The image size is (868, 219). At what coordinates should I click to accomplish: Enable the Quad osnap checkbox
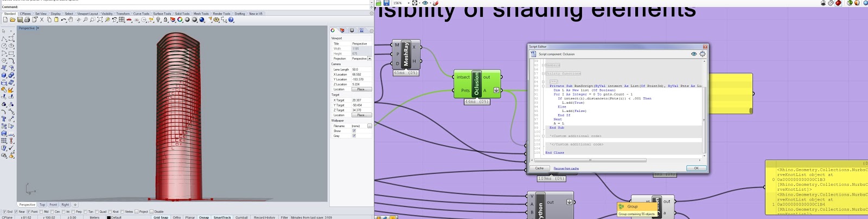(x=97, y=211)
